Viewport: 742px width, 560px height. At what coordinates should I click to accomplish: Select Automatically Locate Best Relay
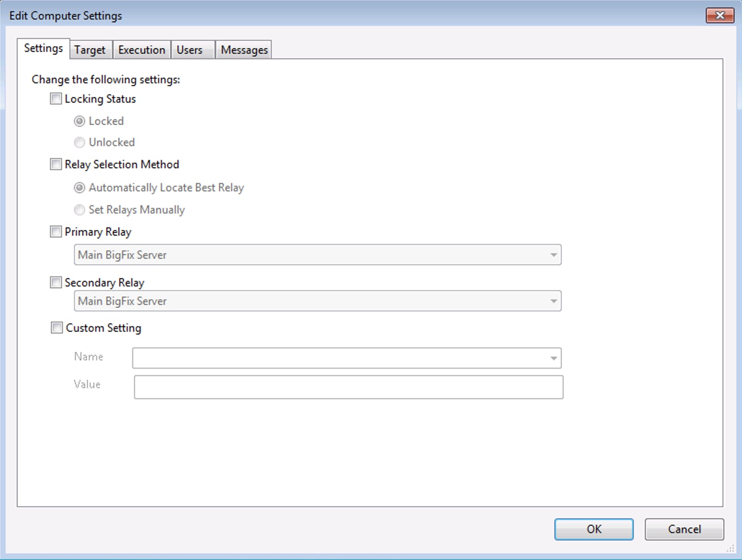click(79, 188)
